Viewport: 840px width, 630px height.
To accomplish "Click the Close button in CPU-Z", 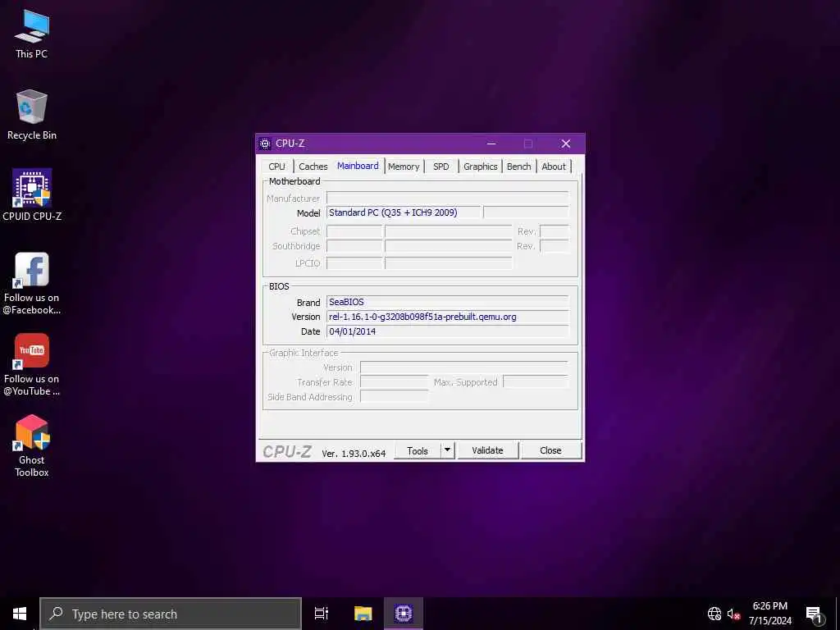I will pos(550,450).
